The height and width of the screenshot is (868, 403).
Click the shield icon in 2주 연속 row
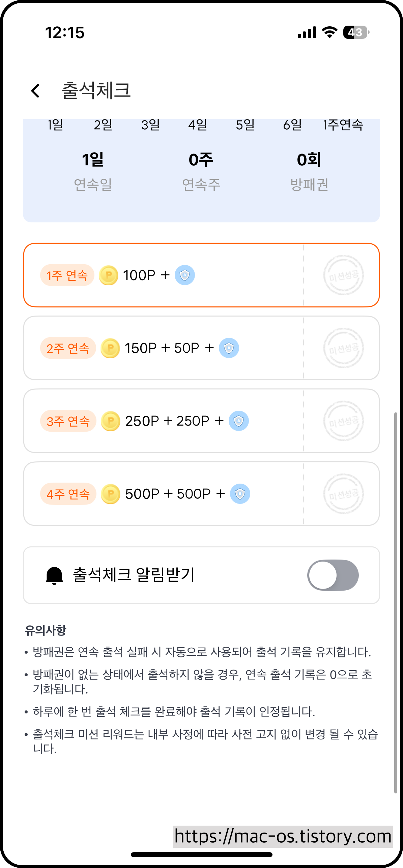[x=229, y=348]
